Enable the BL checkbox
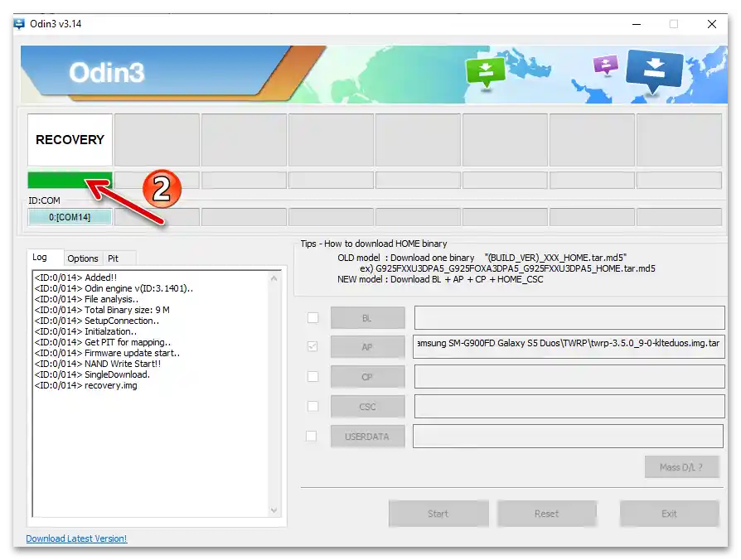The image size is (741, 560). click(x=312, y=317)
